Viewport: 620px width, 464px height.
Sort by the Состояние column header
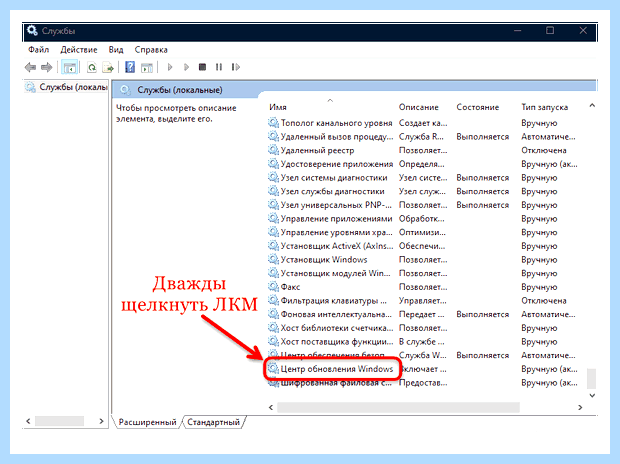click(x=478, y=107)
